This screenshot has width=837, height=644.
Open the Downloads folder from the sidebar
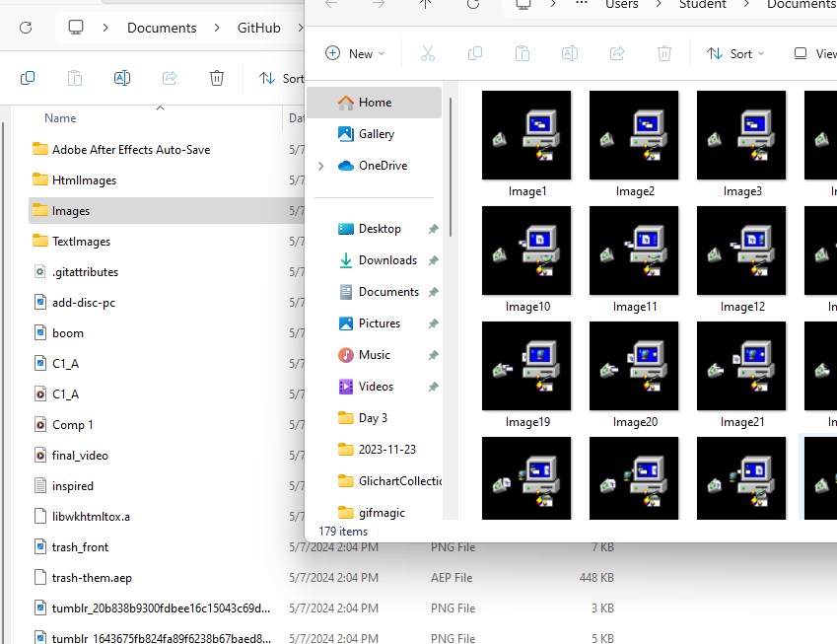(x=386, y=259)
